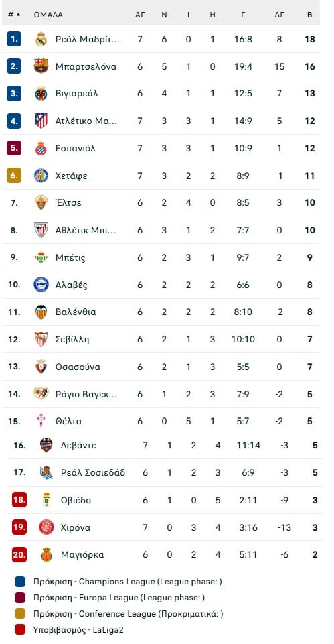
Task: Sort standings by the ΑΓ column header
Action: click(x=140, y=15)
